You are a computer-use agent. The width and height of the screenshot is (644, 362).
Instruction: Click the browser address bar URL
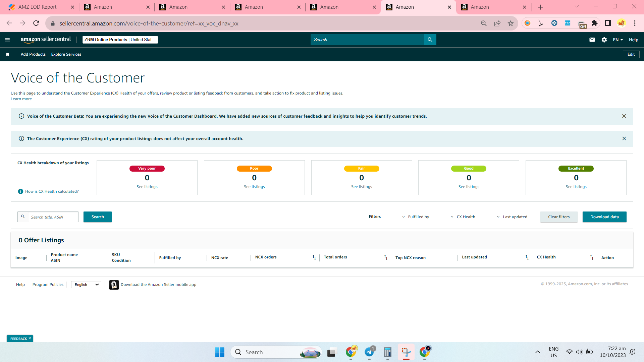[x=149, y=23]
